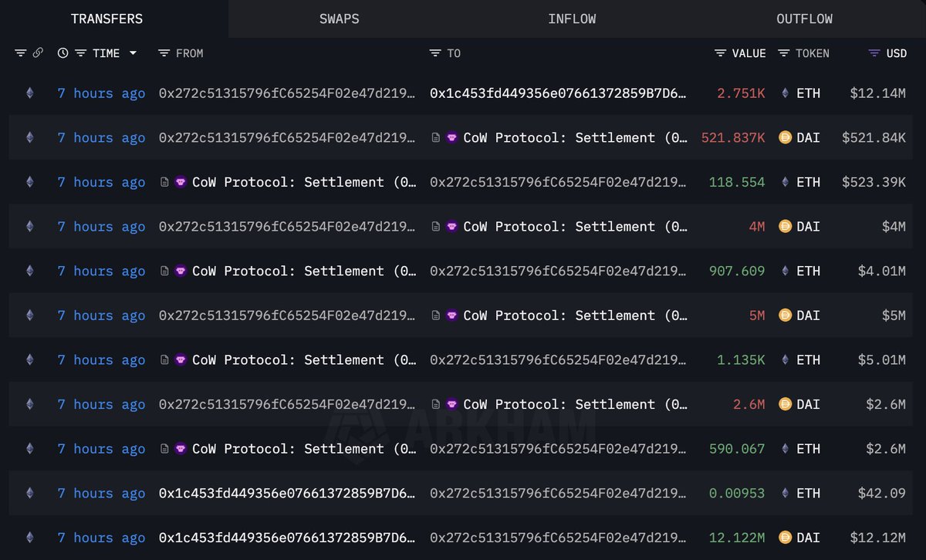Image resolution: width=926 pixels, height=560 pixels.
Task: Click the link icon in table header
Action: point(38,53)
